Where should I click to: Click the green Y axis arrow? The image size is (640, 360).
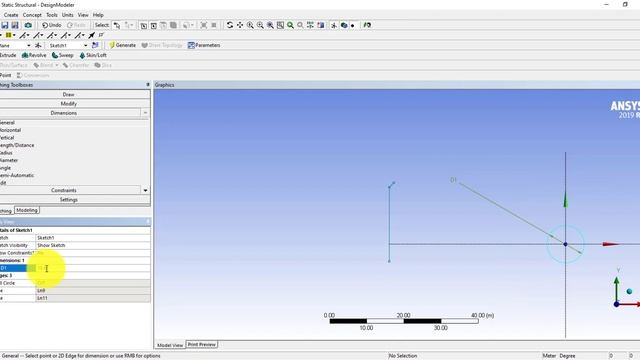565,200
